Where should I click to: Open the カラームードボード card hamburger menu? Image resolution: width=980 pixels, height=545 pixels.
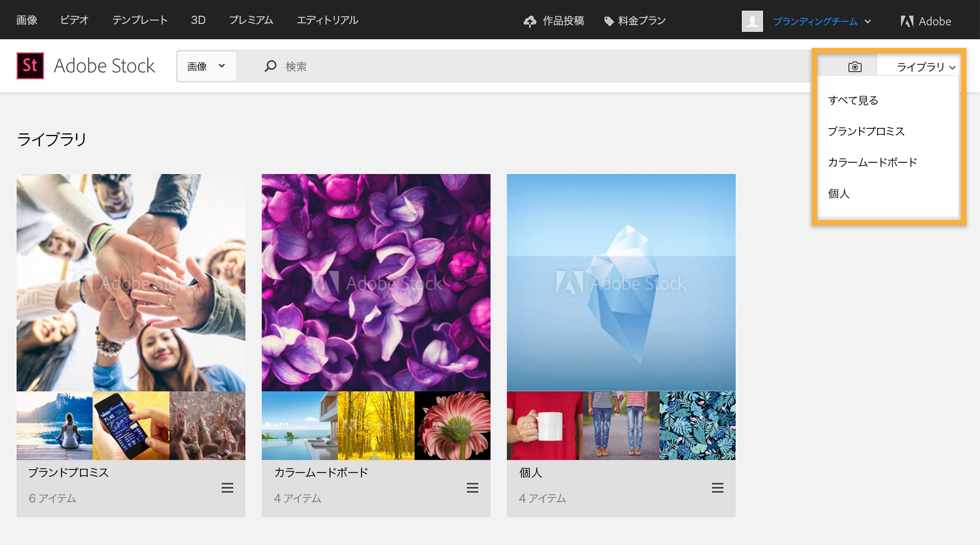click(x=473, y=488)
